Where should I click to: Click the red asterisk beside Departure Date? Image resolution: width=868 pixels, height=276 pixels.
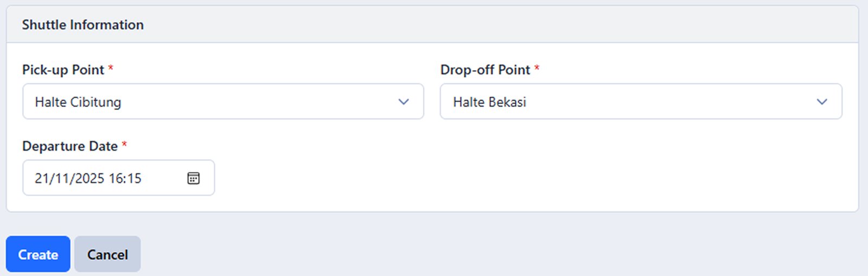(x=124, y=145)
